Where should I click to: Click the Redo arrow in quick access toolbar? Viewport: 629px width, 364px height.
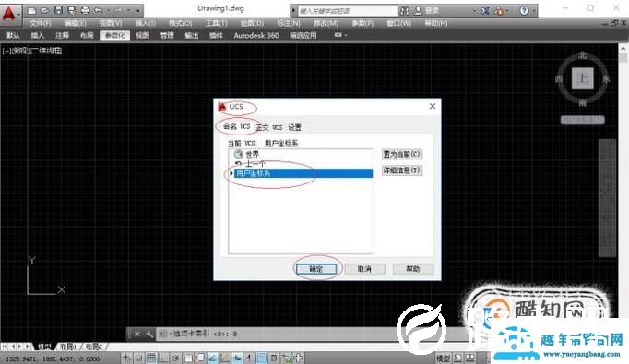118,10
